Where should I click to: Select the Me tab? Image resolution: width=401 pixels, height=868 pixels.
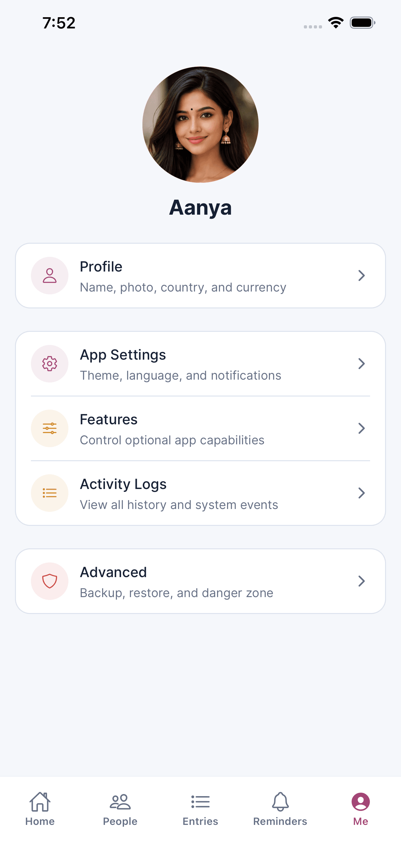tap(361, 809)
